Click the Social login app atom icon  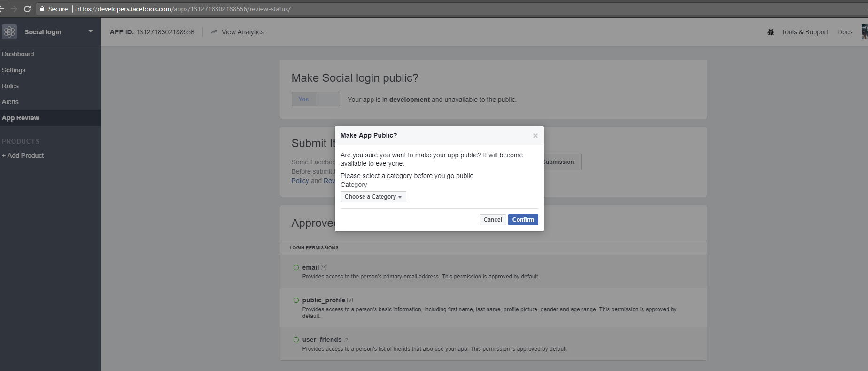click(x=9, y=32)
